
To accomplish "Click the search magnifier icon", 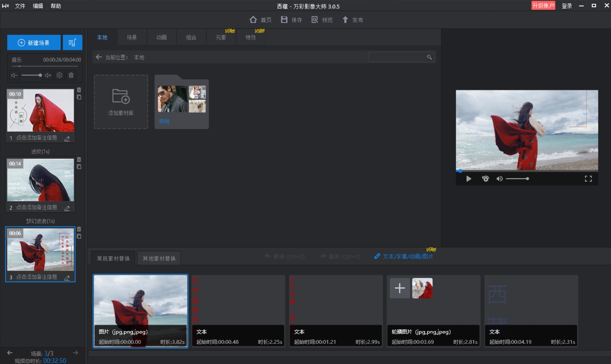I will 429,57.
